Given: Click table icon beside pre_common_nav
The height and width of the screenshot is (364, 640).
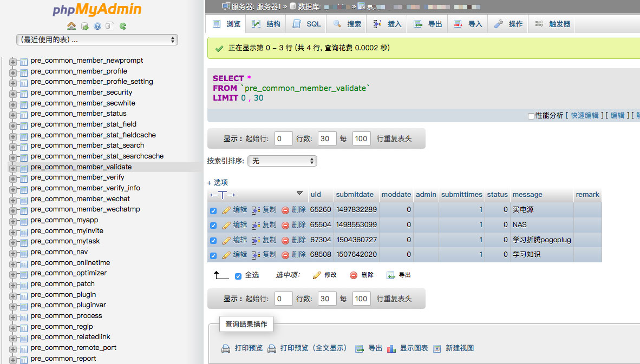Looking at the screenshot, I should pos(24,253).
